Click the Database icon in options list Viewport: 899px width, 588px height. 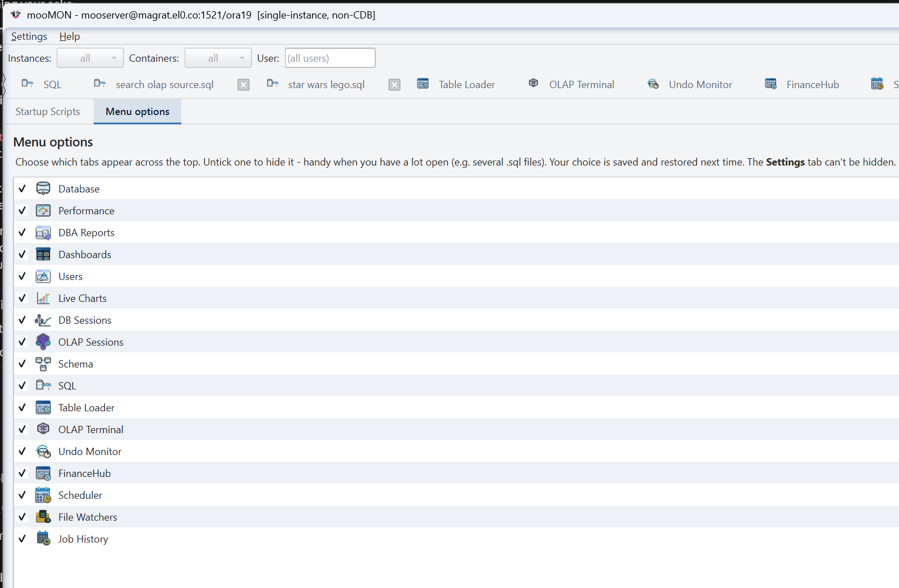point(43,189)
